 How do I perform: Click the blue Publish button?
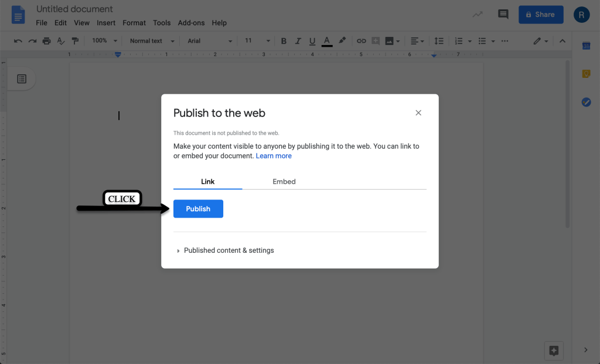198,209
